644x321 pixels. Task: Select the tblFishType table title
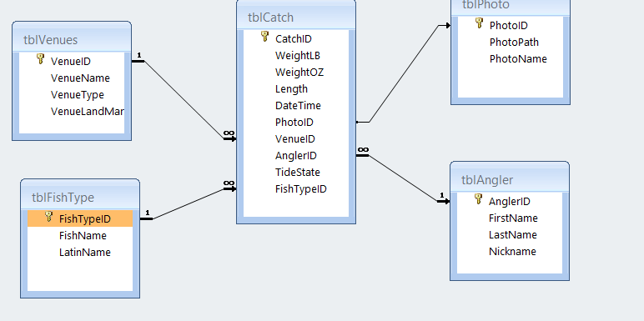coord(63,198)
